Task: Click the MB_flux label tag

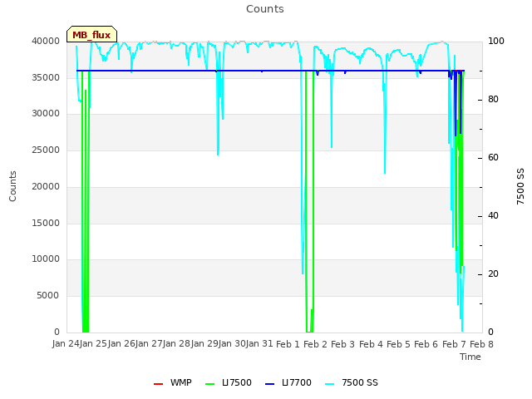Action: tap(91, 34)
